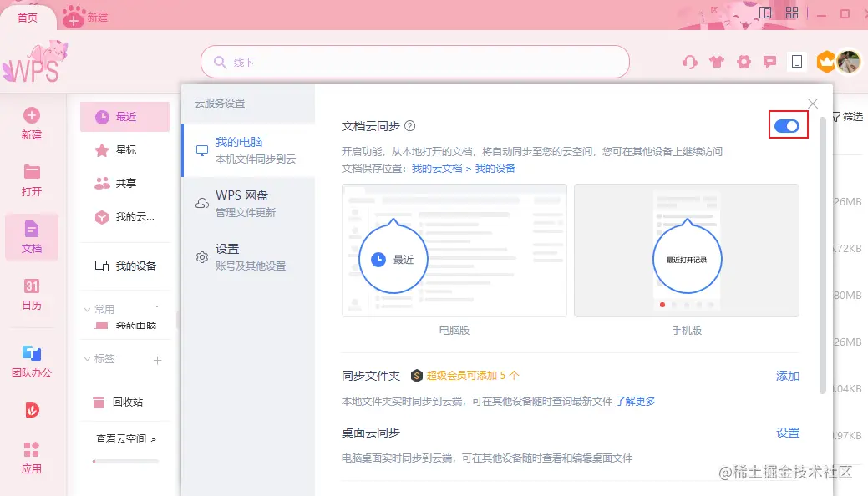This screenshot has height=496, width=868.
Task: Click the 手机版 preview thumbnail
Action: pyautogui.click(x=687, y=251)
